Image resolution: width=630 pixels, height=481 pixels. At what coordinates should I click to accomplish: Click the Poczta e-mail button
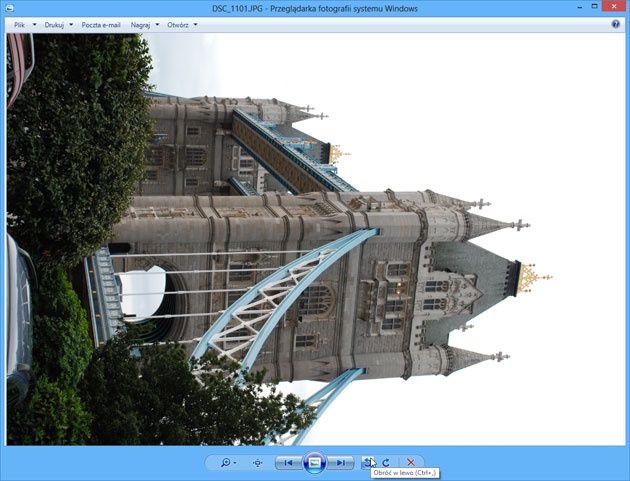[101, 25]
